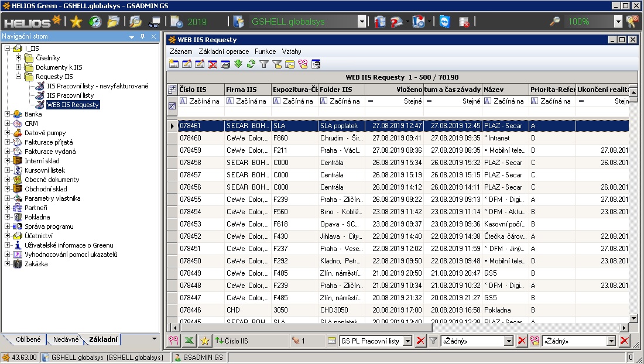Click the funnel icon in bottom bar
Screen dimensions: 644x364
coord(433,341)
